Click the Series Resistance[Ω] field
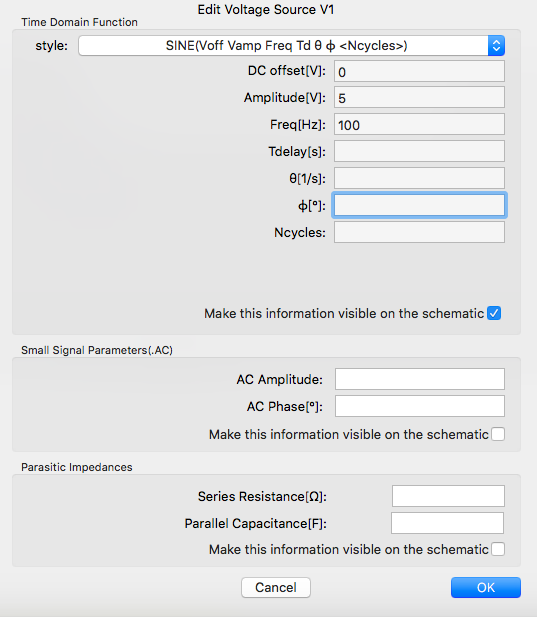Screen dimensions: 537x617 pyautogui.click(x=448, y=496)
